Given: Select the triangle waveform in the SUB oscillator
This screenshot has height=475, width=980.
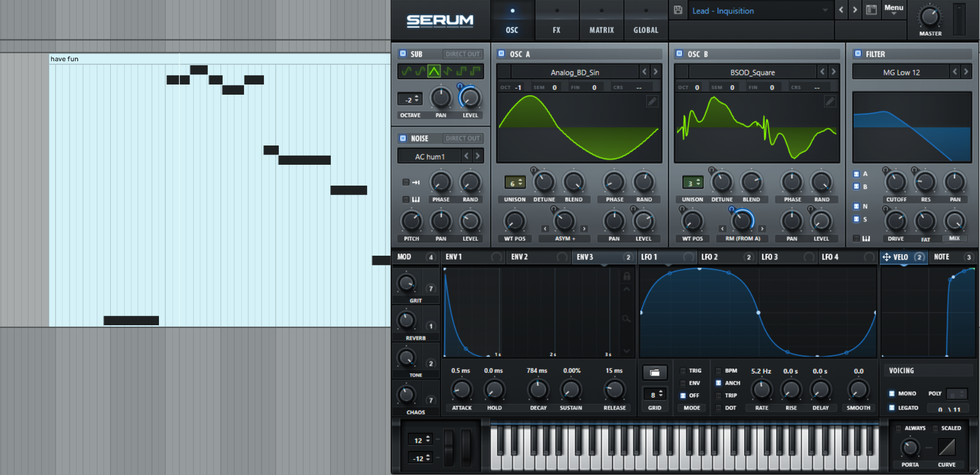Looking at the screenshot, I should (434, 71).
